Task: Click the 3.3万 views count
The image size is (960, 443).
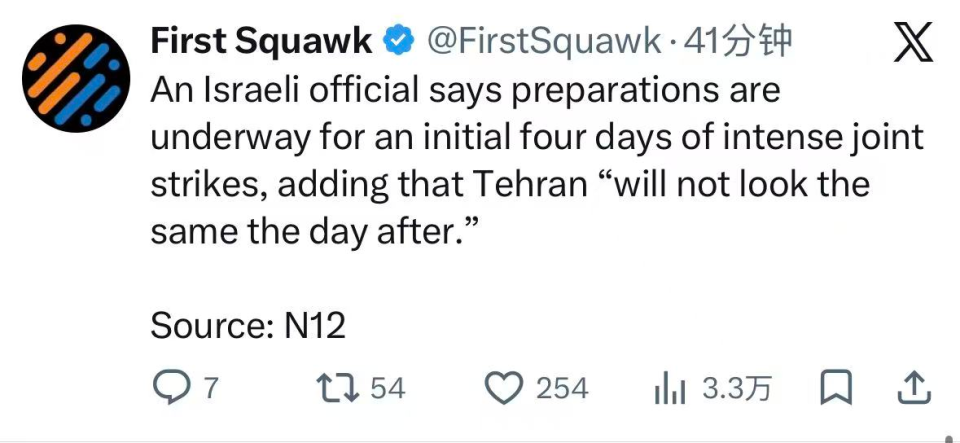Action: (736, 388)
